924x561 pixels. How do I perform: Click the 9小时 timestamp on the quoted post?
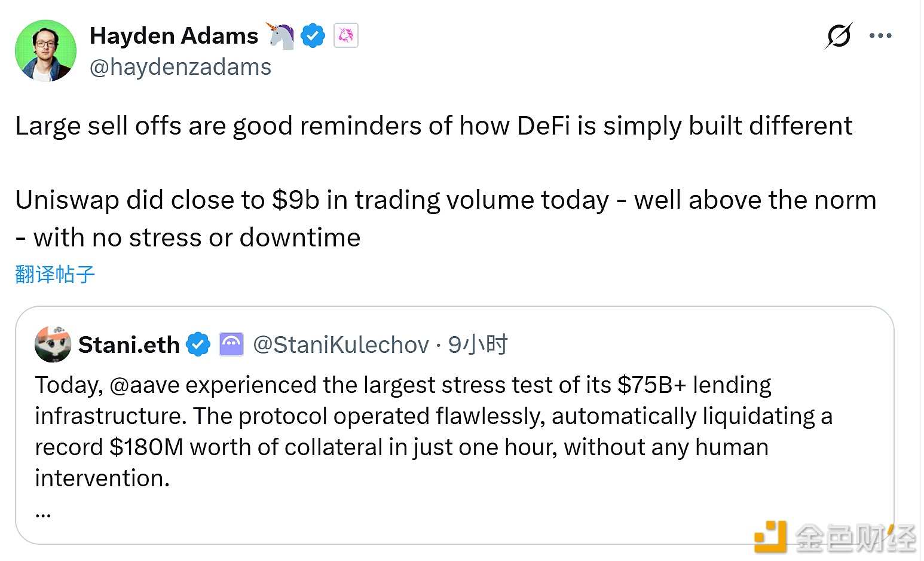(478, 345)
